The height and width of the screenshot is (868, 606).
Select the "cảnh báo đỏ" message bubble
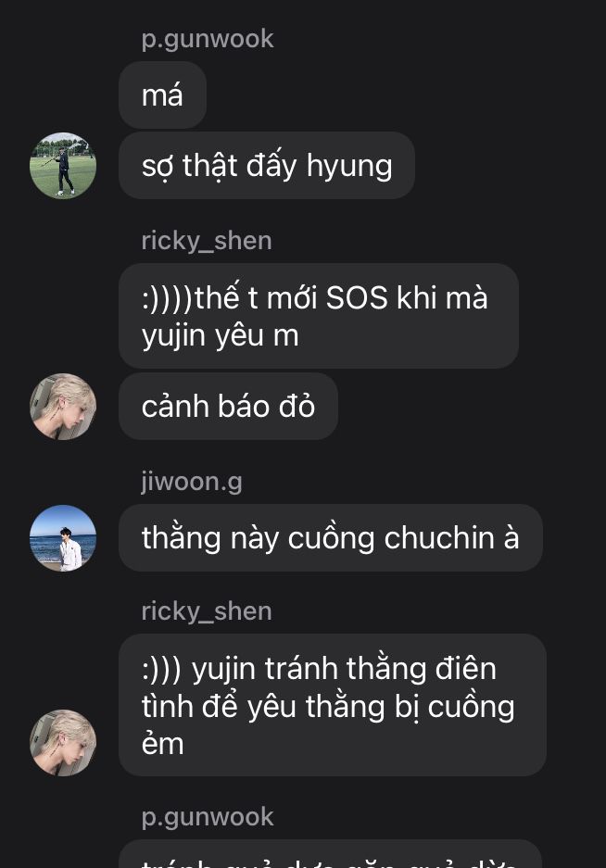[x=228, y=407]
